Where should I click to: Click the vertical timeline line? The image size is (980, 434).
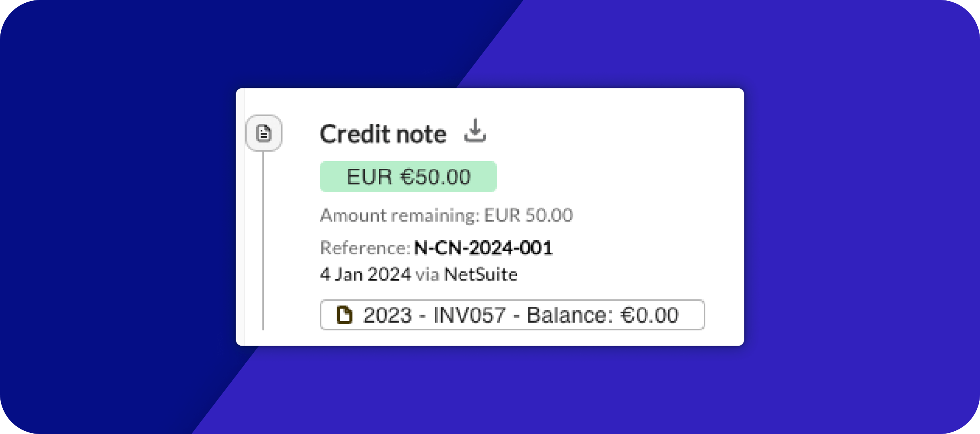click(x=263, y=241)
